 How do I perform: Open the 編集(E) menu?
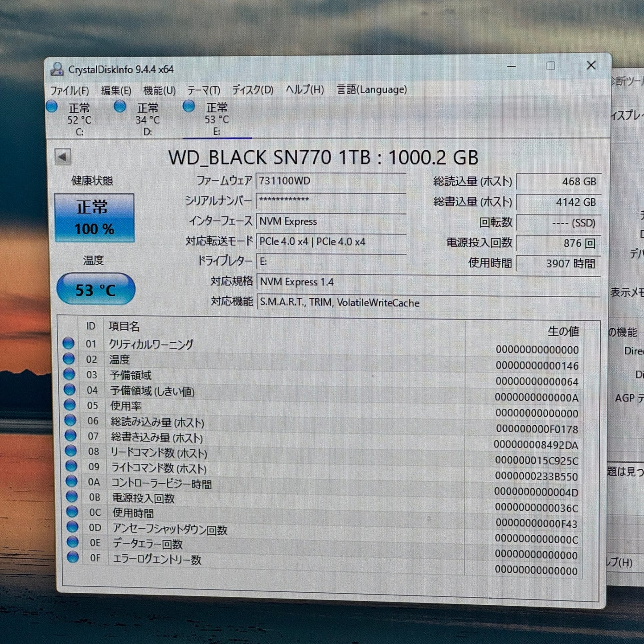(116, 90)
